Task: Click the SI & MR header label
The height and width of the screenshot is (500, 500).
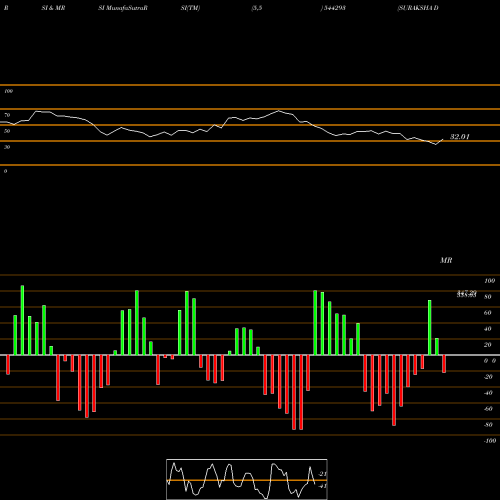Action: coord(53,8)
